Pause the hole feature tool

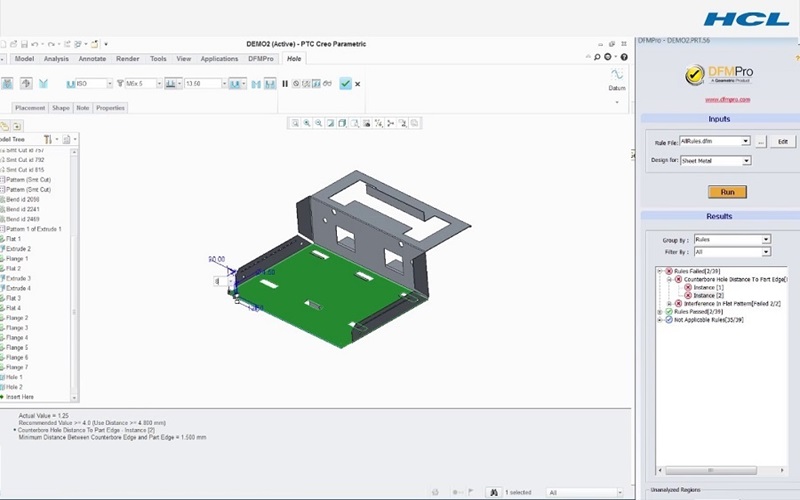click(285, 84)
